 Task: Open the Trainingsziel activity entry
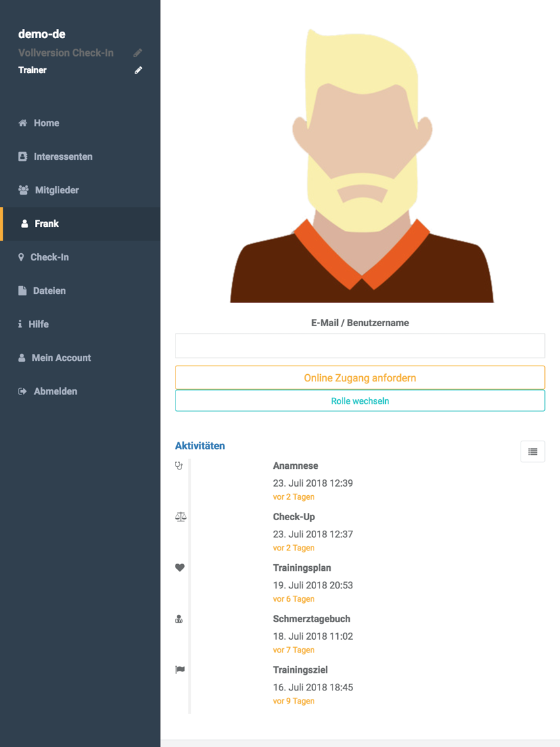click(x=300, y=670)
